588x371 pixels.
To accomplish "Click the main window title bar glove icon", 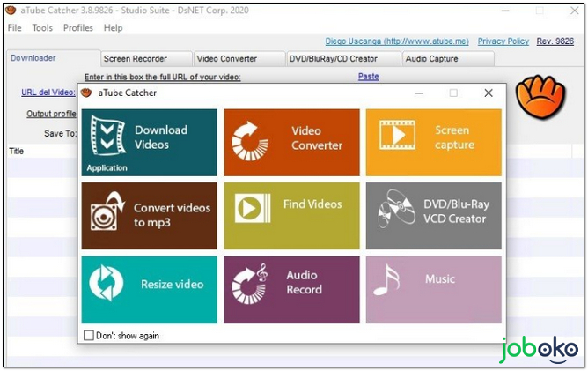I will click(x=11, y=11).
